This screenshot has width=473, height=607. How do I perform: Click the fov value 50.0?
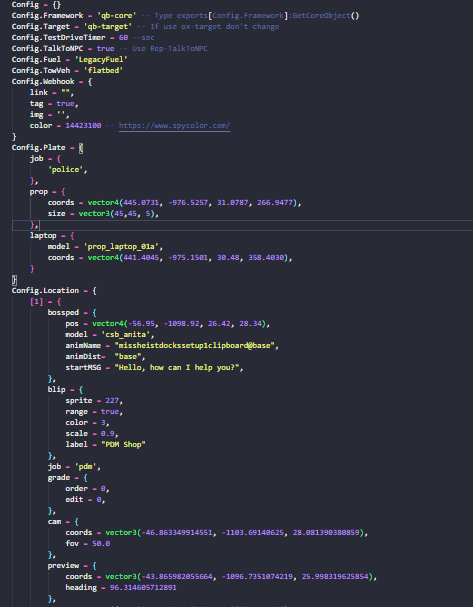pyautogui.click(x=101, y=544)
